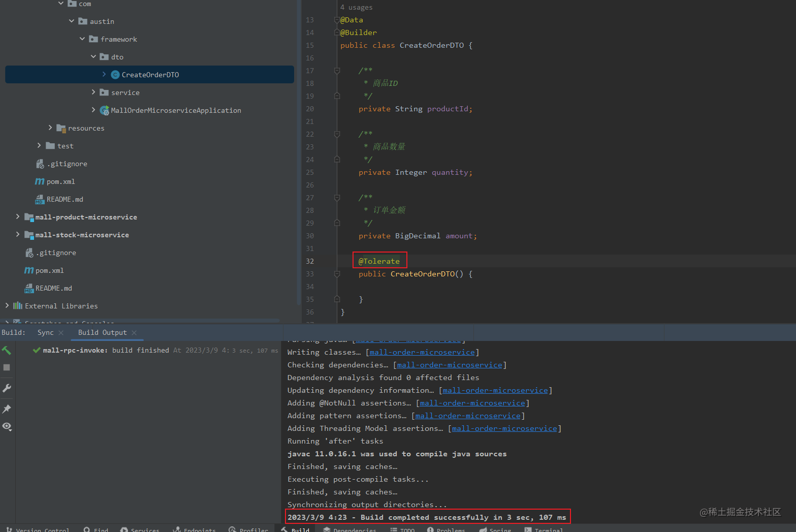
Task: Close the Sync tab
Action: coord(61,333)
